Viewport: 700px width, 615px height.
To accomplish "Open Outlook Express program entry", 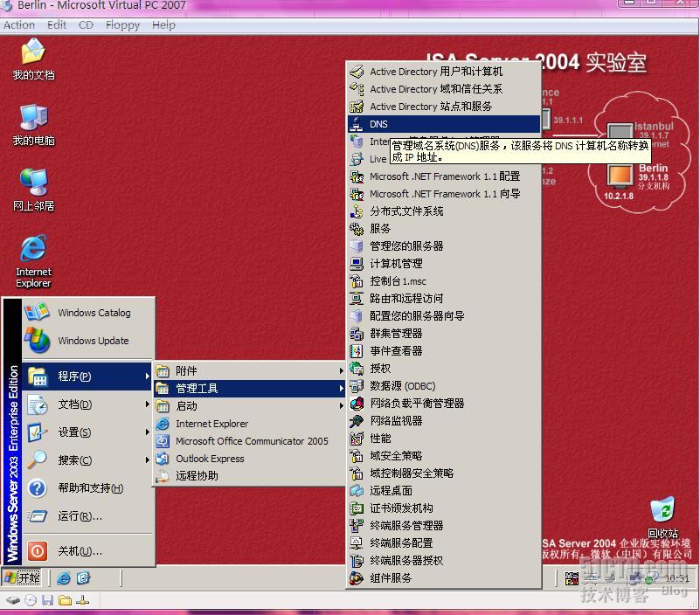I will pyautogui.click(x=250, y=459).
